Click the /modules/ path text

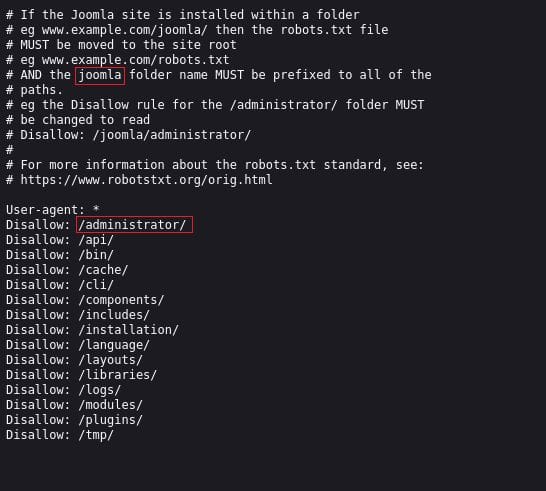110,405
